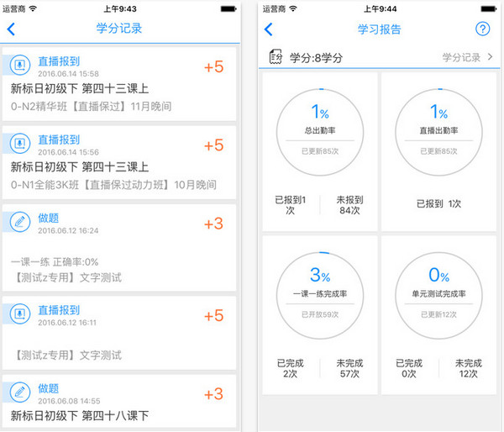Tap +5 score on 2016.06.14 15:58 record

[x=213, y=67]
